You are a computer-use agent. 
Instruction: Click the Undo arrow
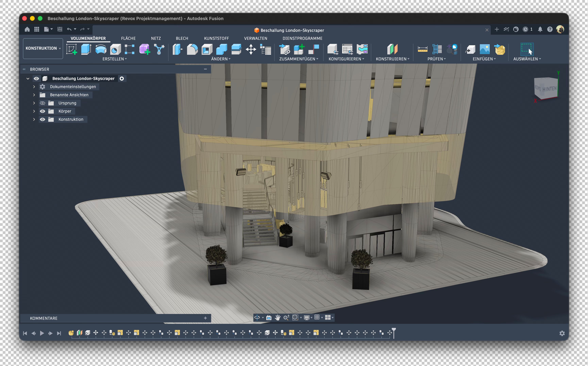point(69,29)
